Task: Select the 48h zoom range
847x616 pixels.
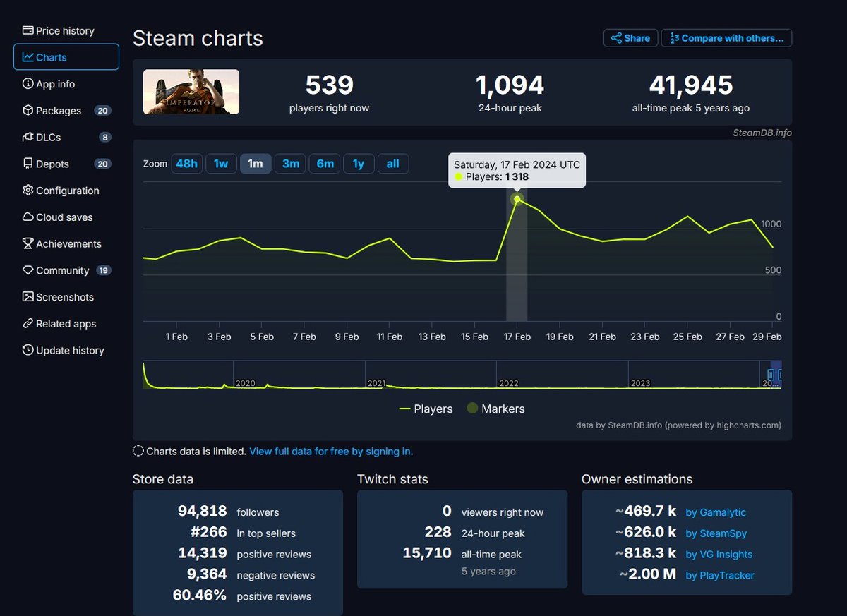Action: tap(186, 164)
